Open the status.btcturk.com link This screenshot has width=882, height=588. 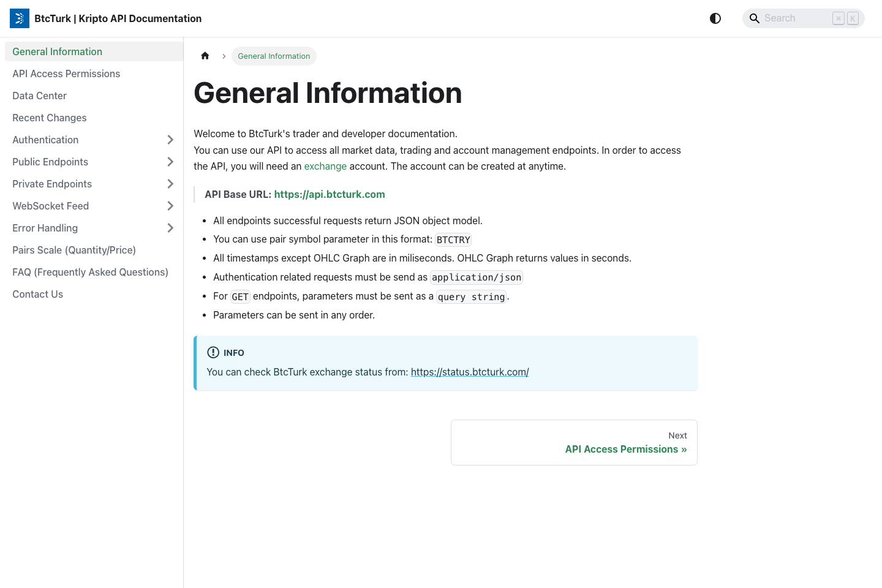(x=470, y=372)
